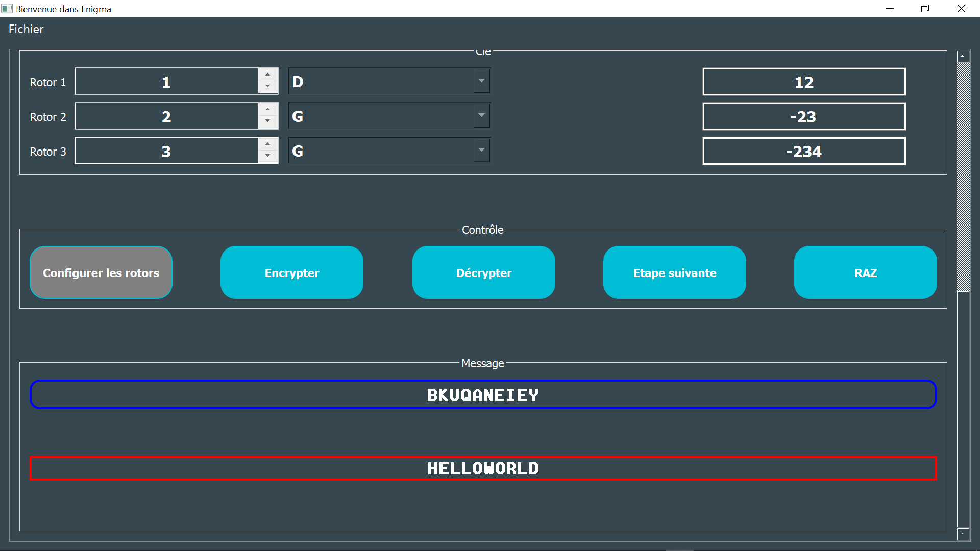
Task: Select the HELLOWORLD message field
Action: coord(483,468)
